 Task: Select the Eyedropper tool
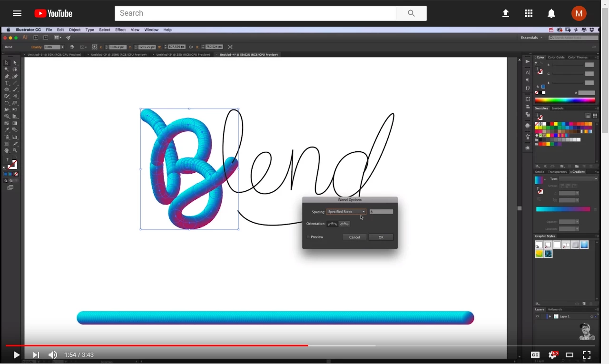point(7,130)
